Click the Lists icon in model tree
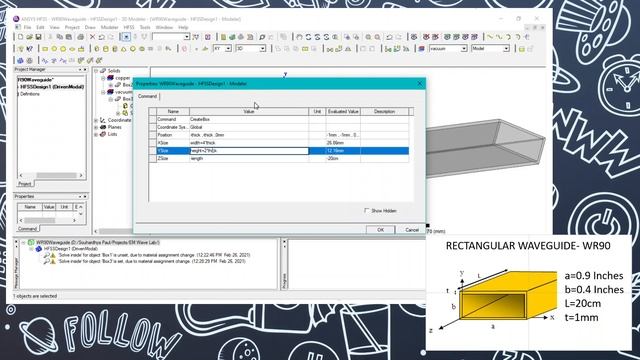The image size is (640, 360). pyautogui.click(x=103, y=134)
